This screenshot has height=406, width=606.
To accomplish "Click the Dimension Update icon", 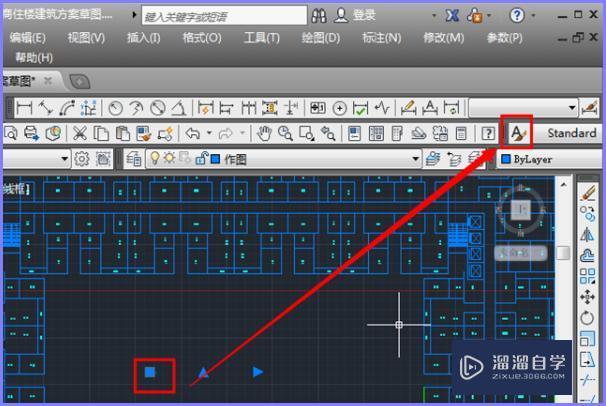I will coord(451,109).
